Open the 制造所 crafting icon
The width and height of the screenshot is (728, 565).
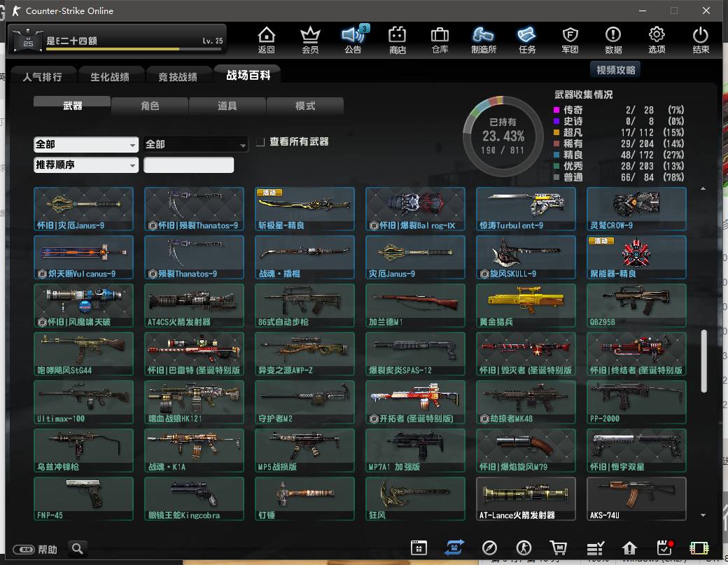pyautogui.click(x=483, y=40)
